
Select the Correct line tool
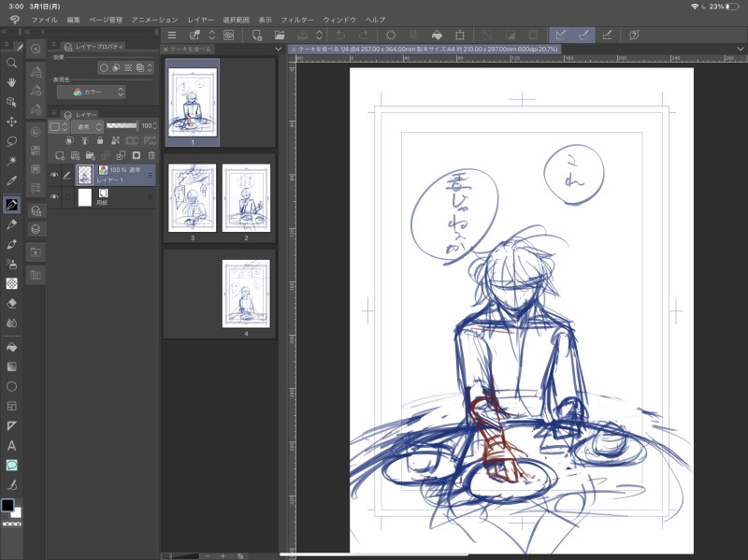point(11,485)
